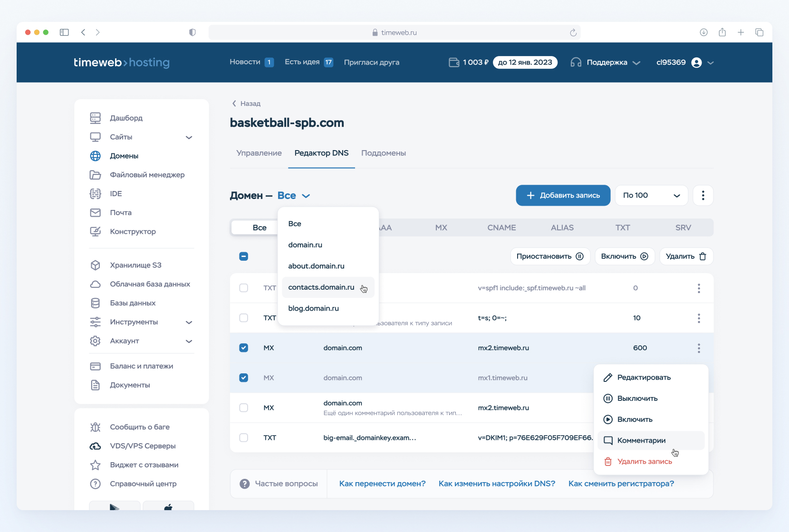
Task: Filter records by the CNAME tab
Action: point(501,228)
